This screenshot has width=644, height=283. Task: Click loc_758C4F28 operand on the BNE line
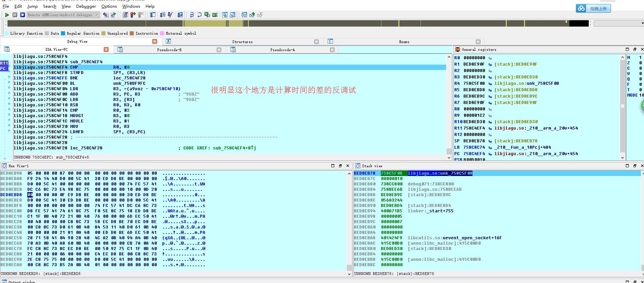(129, 78)
